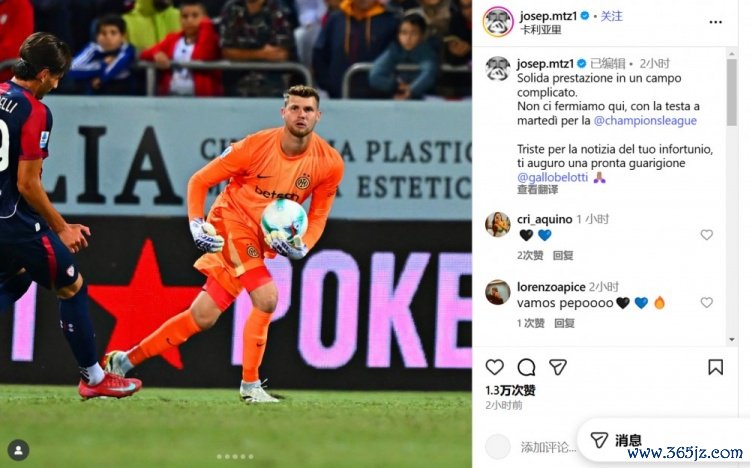Click the 添加评论 comment input field

tap(548, 447)
